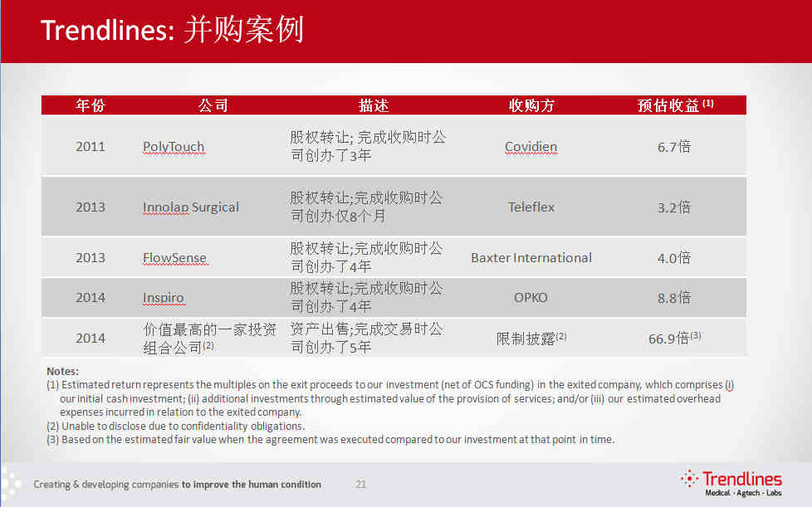Click the 收购方 column header
The image size is (812, 507).
click(531, 105)
